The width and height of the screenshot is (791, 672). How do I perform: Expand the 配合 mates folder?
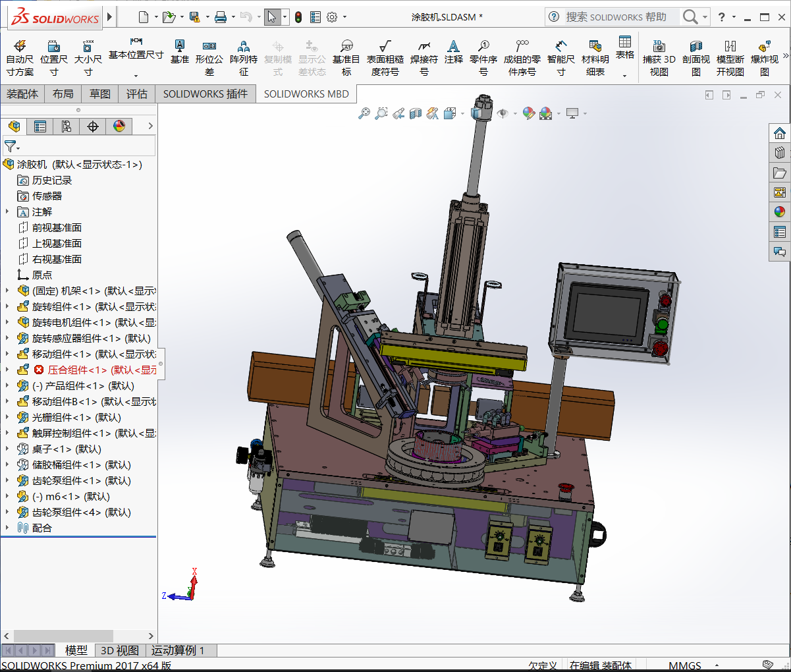point(7,528)
